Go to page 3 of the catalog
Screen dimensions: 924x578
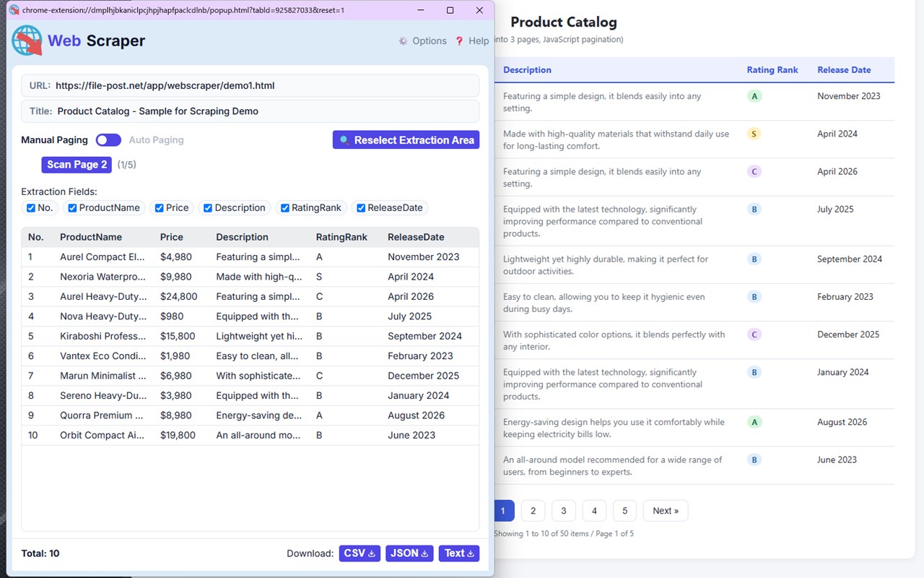(x=564, y=511)
